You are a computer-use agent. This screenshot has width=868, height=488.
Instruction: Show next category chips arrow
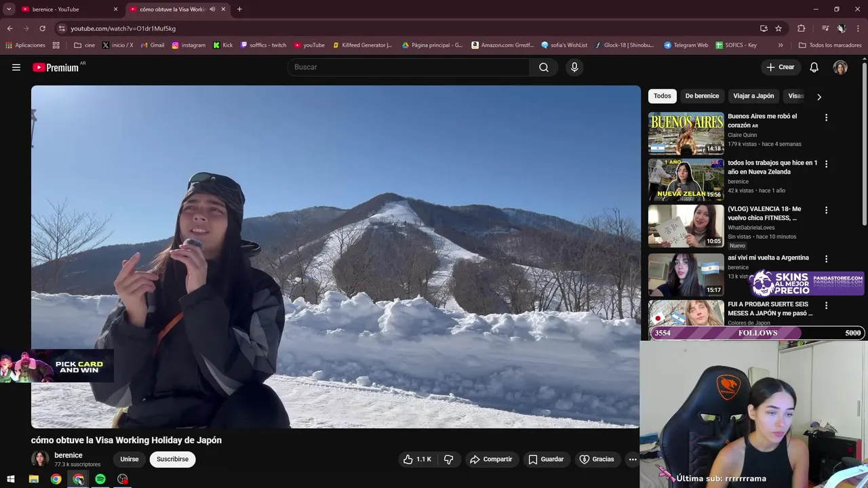click(819, 97)
